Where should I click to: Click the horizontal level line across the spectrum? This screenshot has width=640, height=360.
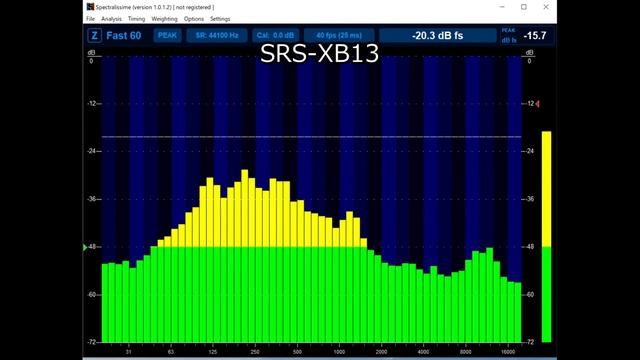click(x=311, y=137)
